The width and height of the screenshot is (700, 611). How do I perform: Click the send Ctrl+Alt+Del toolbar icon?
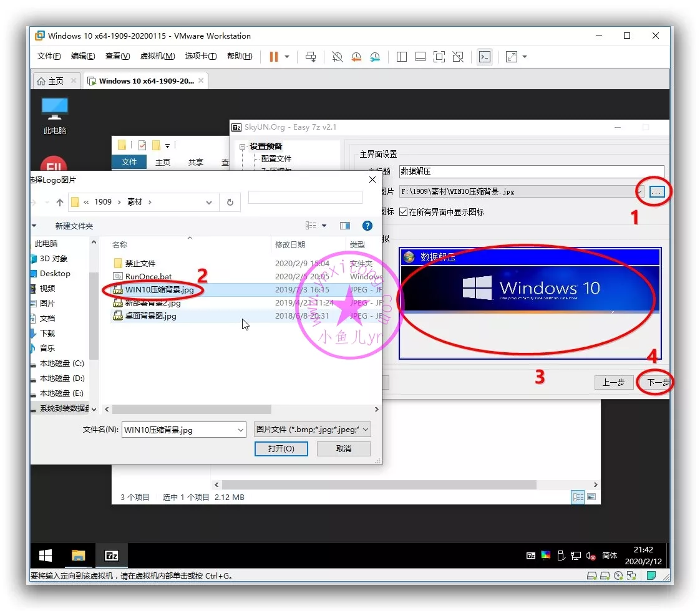click(x=310, y=57)
